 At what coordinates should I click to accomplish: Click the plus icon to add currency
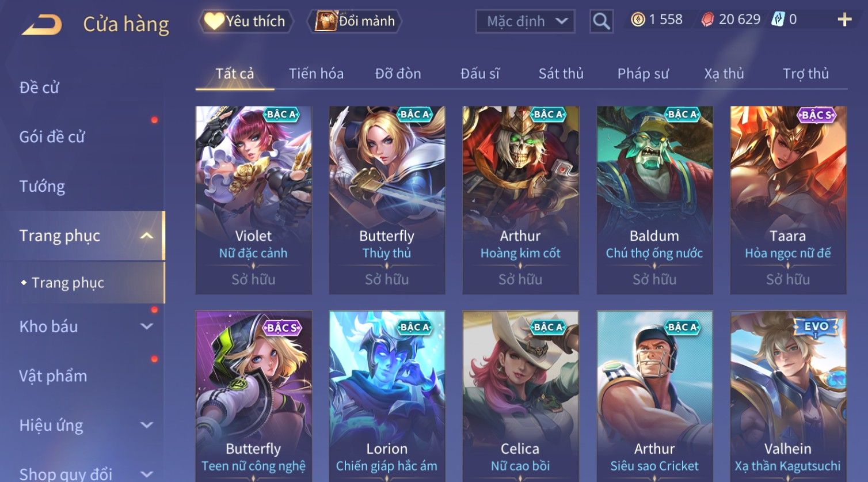tap(844, 20)
